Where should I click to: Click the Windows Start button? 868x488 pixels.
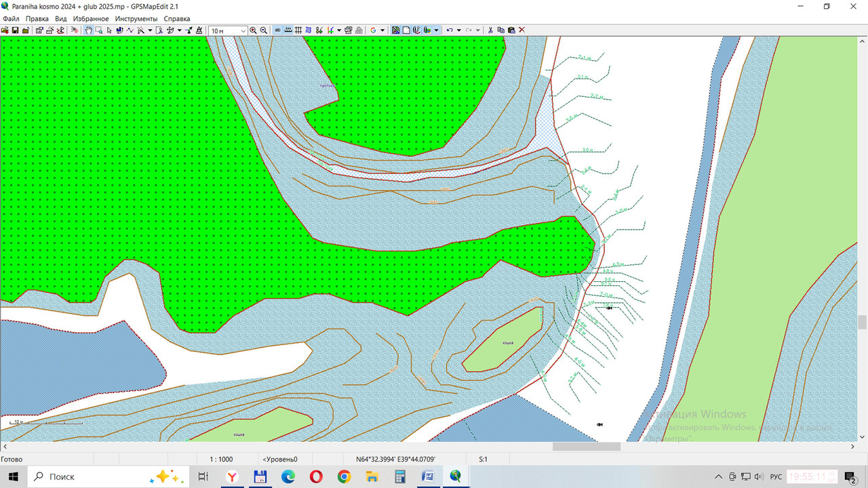click(14, 476)
